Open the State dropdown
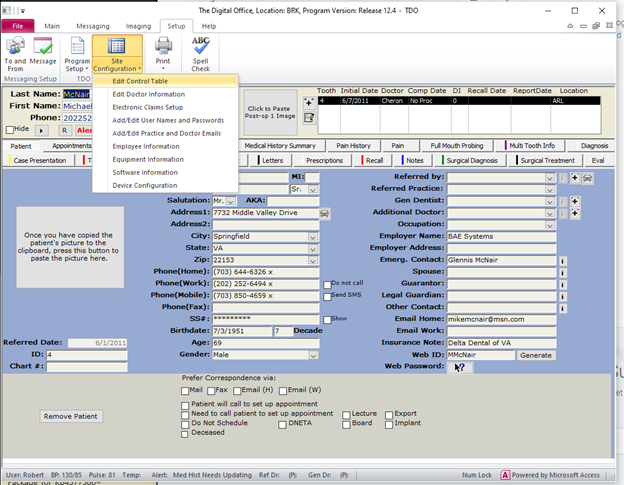This screenshot has width=624, height=485. pos(314,248)
